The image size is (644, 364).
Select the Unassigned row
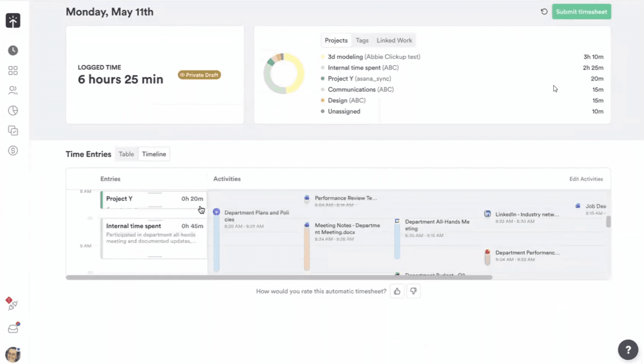point(462,111)
